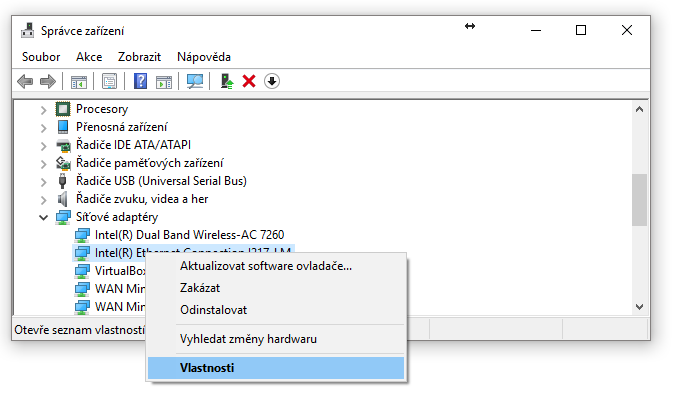Click the Přenosná zařízení device icon
Screen dimensions: 677x393
63,127
